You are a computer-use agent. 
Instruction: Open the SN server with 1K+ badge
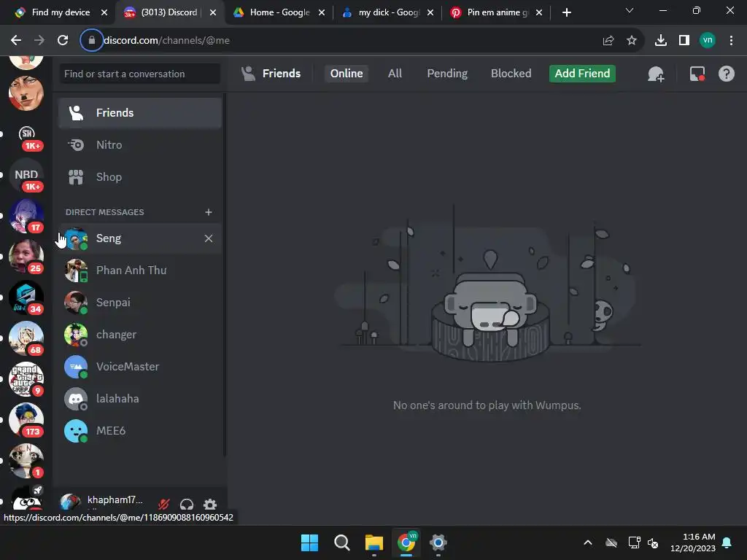click(26, 134)
